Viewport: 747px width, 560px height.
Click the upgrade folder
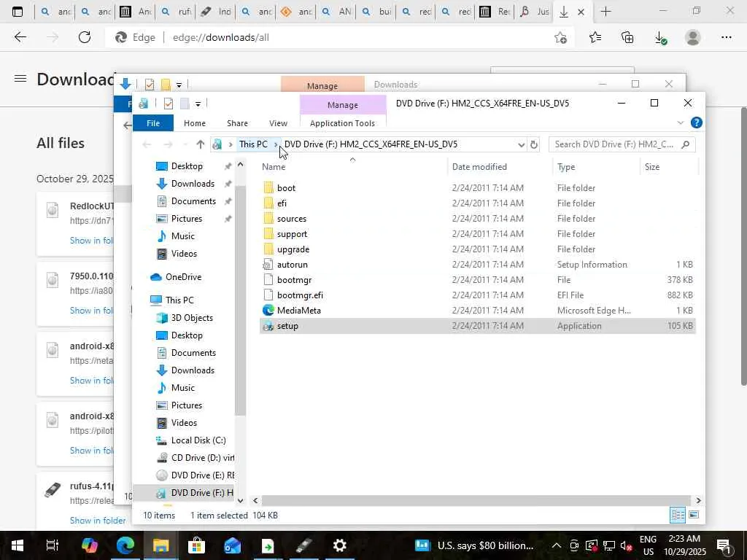pyautogui.click(x=293, y=249)
